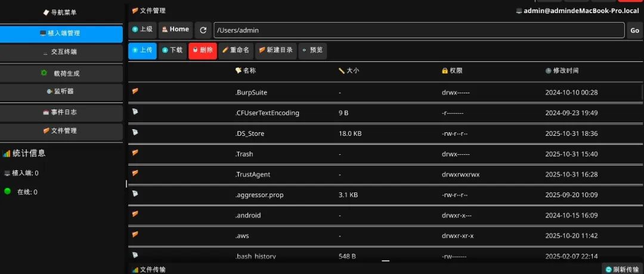Click the 下载 download button

172,51
